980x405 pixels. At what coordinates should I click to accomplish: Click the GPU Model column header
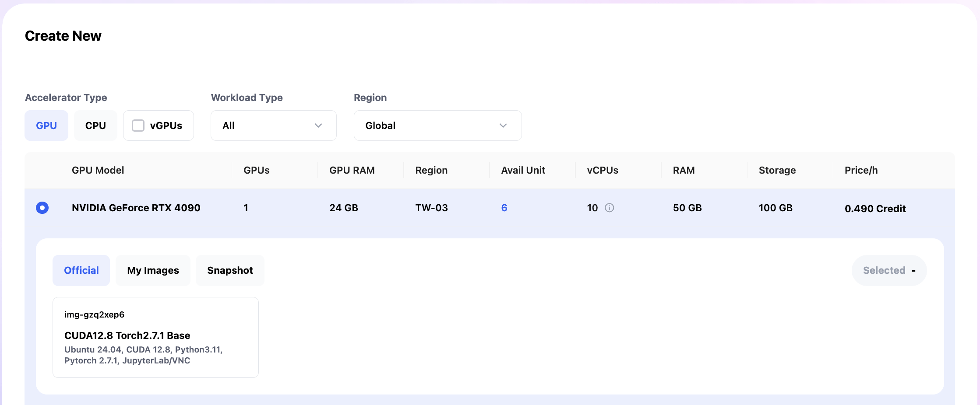[x=98, y=170]
